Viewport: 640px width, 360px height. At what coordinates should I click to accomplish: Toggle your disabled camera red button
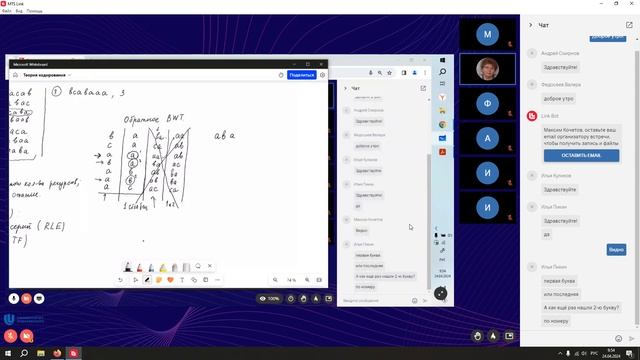pyautogui.click(x=27, y=336)
